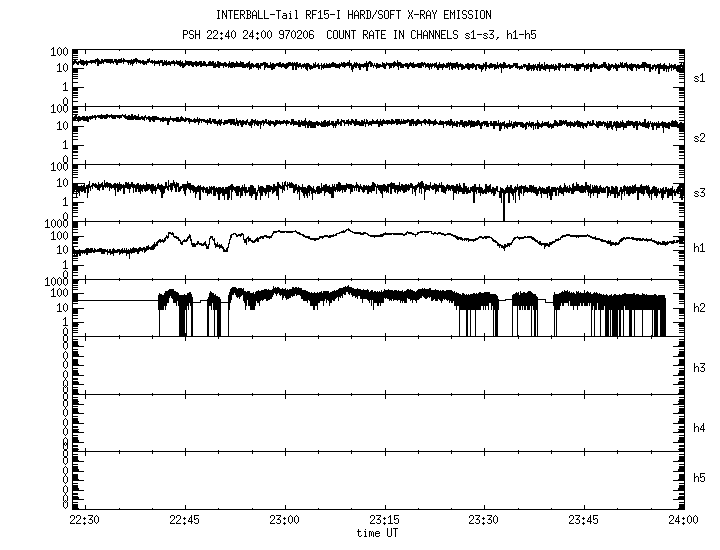Click the h1 channel label

point(700,250)
